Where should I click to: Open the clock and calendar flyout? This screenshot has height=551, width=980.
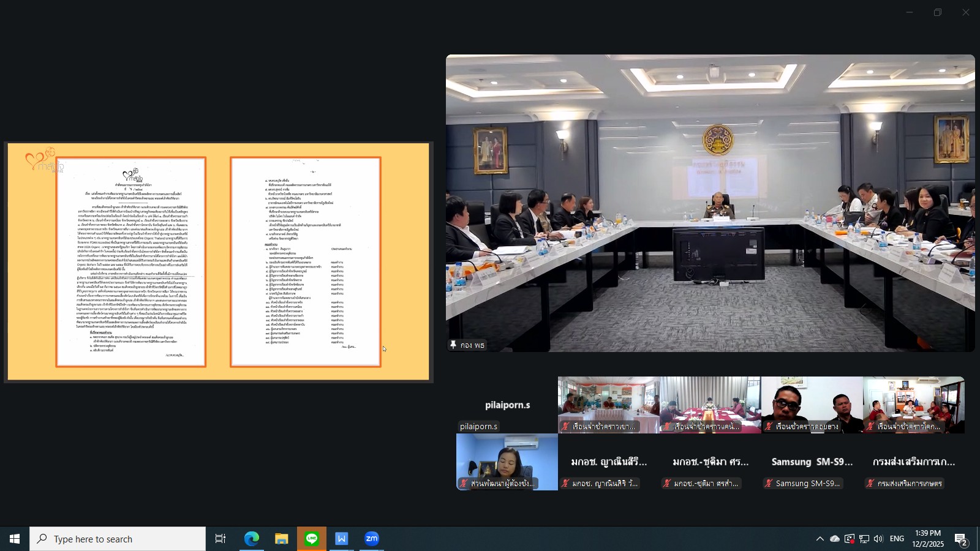928,539
